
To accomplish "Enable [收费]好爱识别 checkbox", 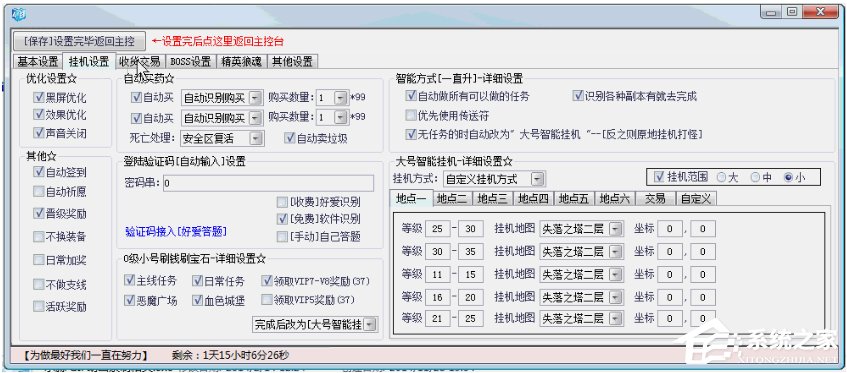I will coord(318,202).
